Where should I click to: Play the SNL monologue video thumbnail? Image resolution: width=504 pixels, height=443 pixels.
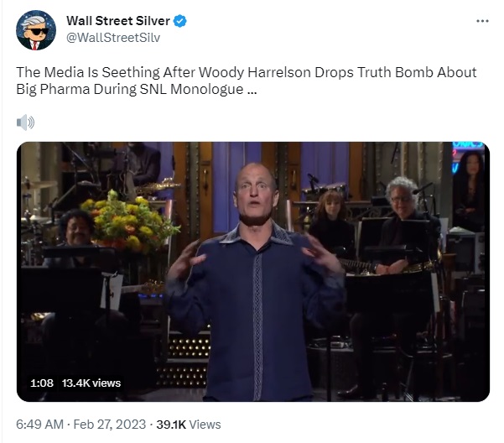tap(253, 272)
